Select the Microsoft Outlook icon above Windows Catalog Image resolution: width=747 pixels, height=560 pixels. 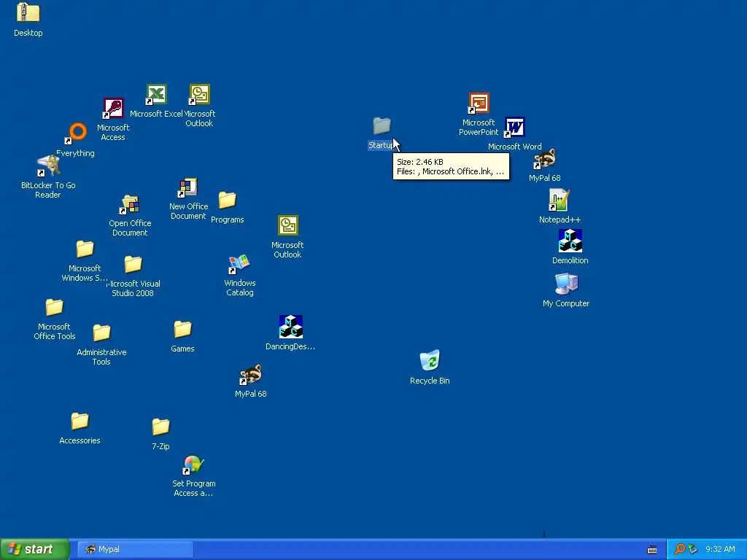click(x=287, y=226)
